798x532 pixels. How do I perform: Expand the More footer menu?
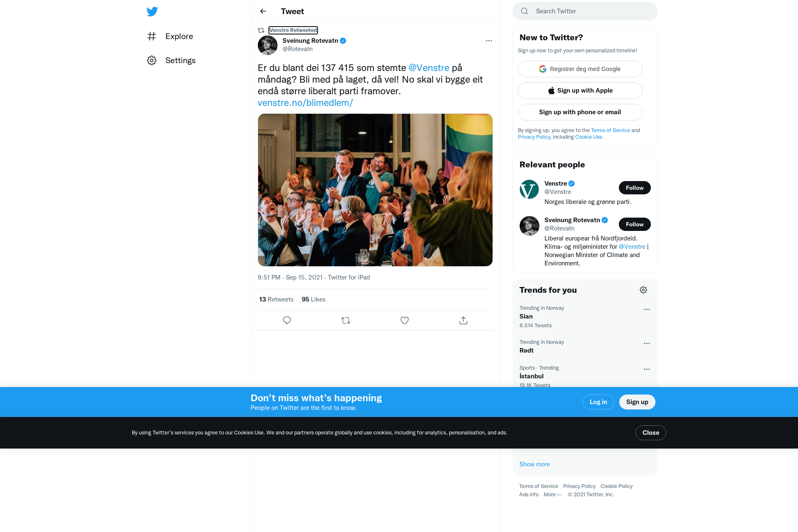552,495
